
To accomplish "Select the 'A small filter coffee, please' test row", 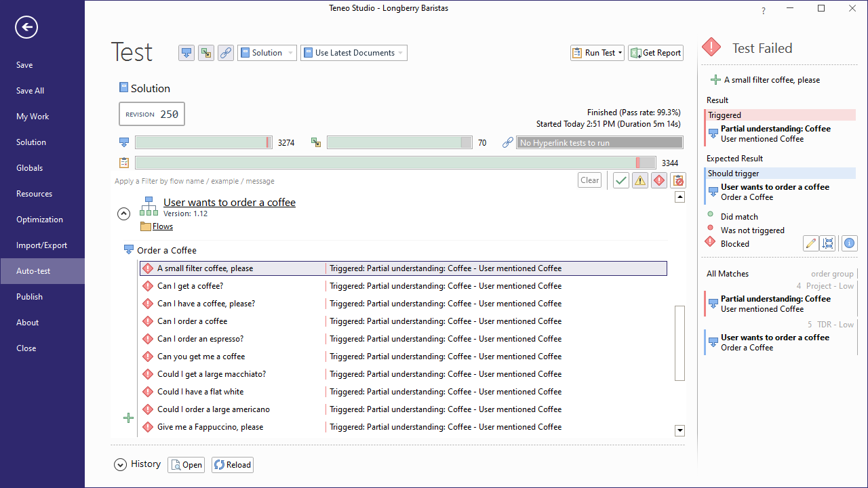I will (x=403, y=268).
